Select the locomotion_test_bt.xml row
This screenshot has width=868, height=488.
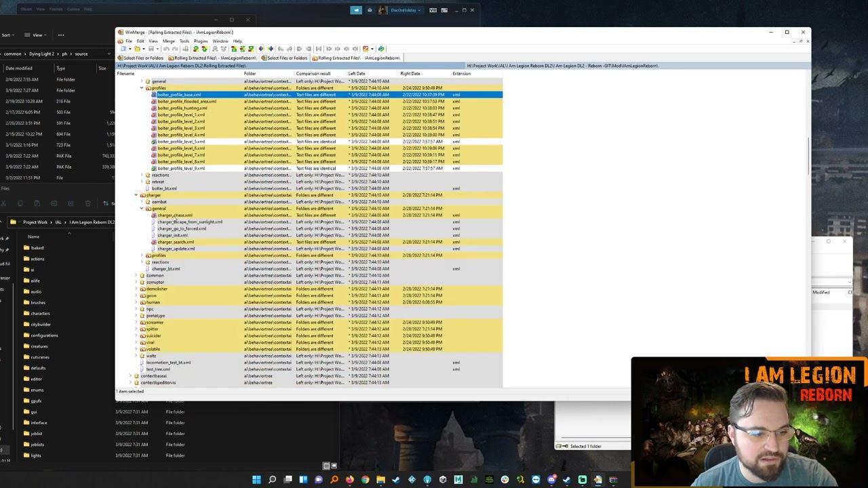coord(309,363)
